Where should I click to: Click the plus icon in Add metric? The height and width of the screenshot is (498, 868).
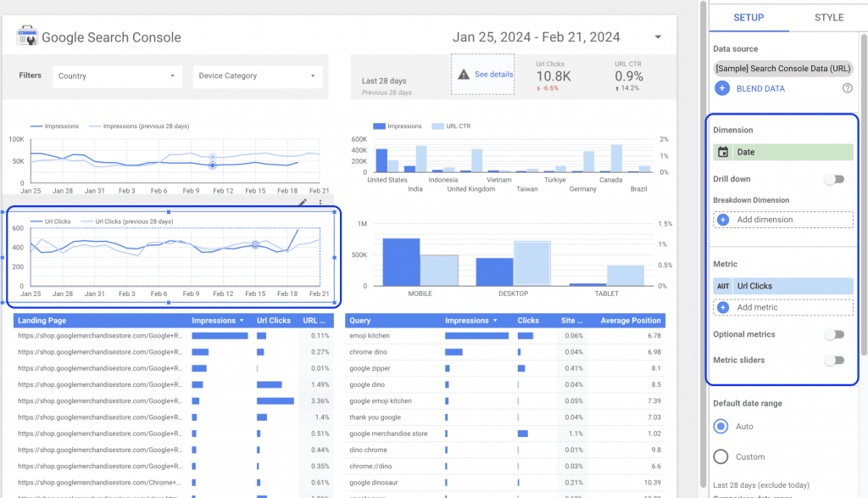click(723, 307)
